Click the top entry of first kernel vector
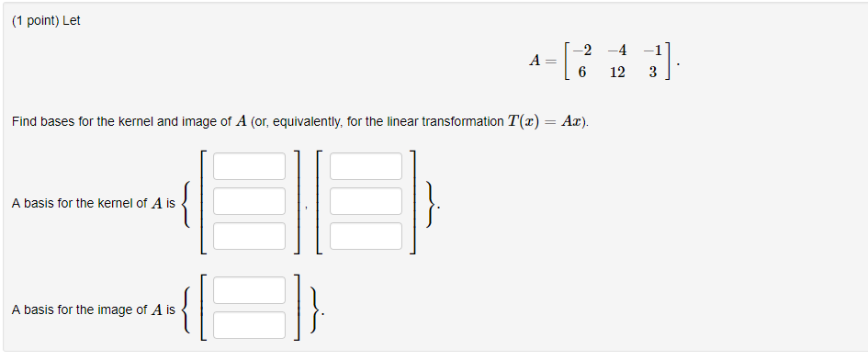 [249, 166]
